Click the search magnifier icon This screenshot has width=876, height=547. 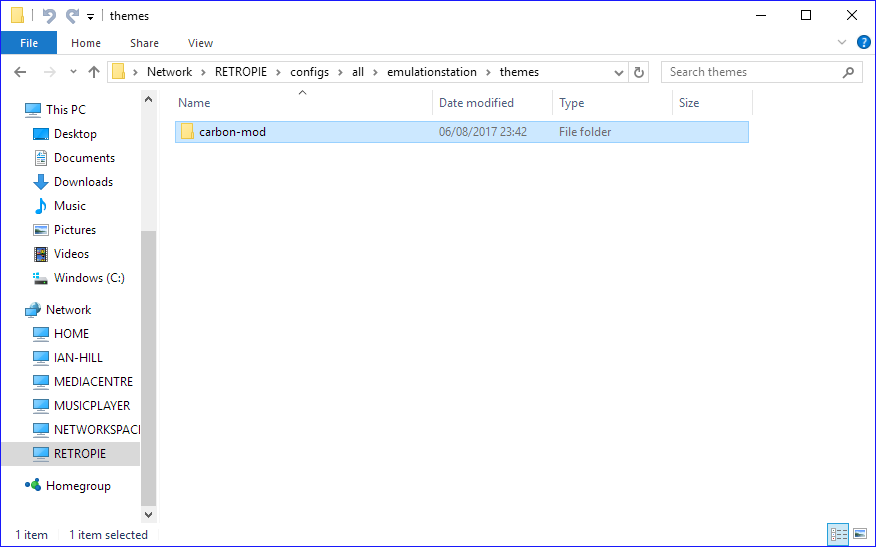pyautogui.click(x=848, y=72)
